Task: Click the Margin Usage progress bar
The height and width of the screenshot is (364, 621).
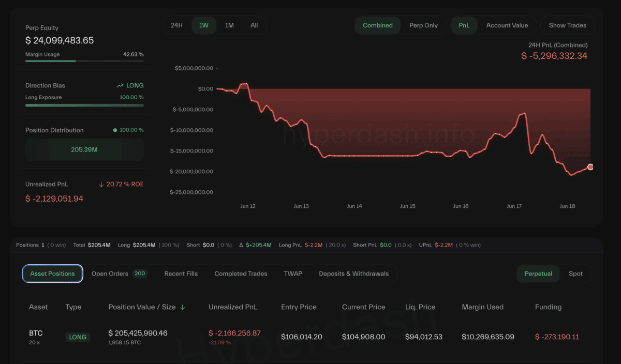Action: click(x=84, y=61)
